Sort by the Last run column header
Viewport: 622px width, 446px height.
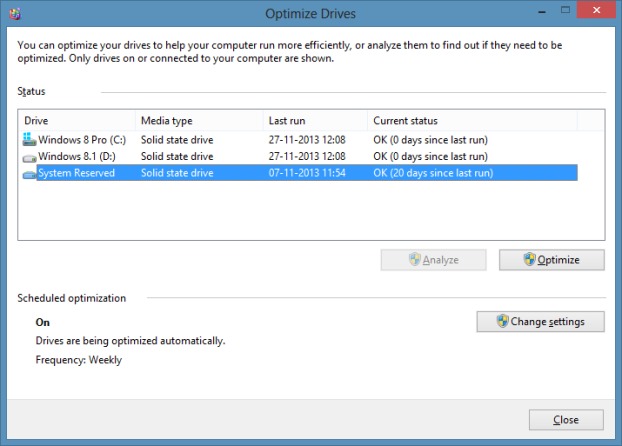click(x=315, y=121)
